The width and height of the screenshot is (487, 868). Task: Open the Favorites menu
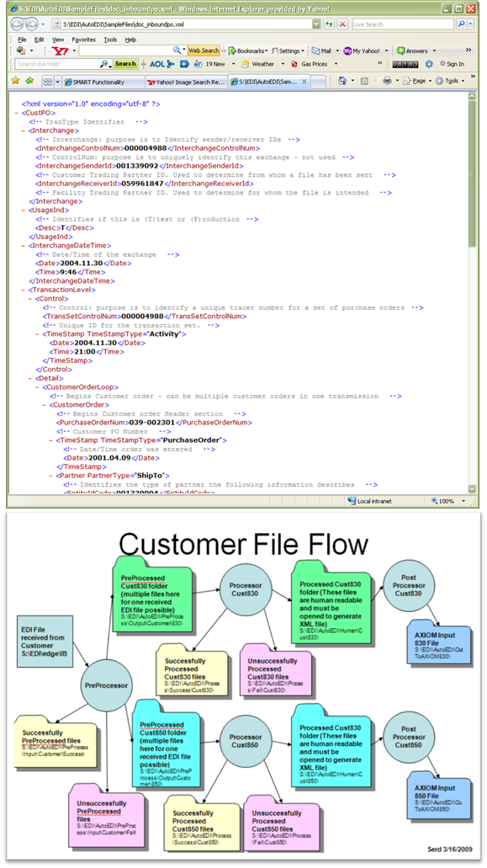[83, 40]
